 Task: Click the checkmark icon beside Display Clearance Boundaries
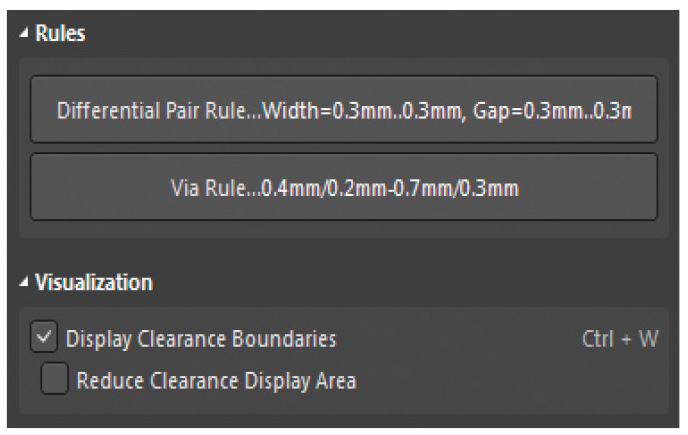tap(44, 339)
